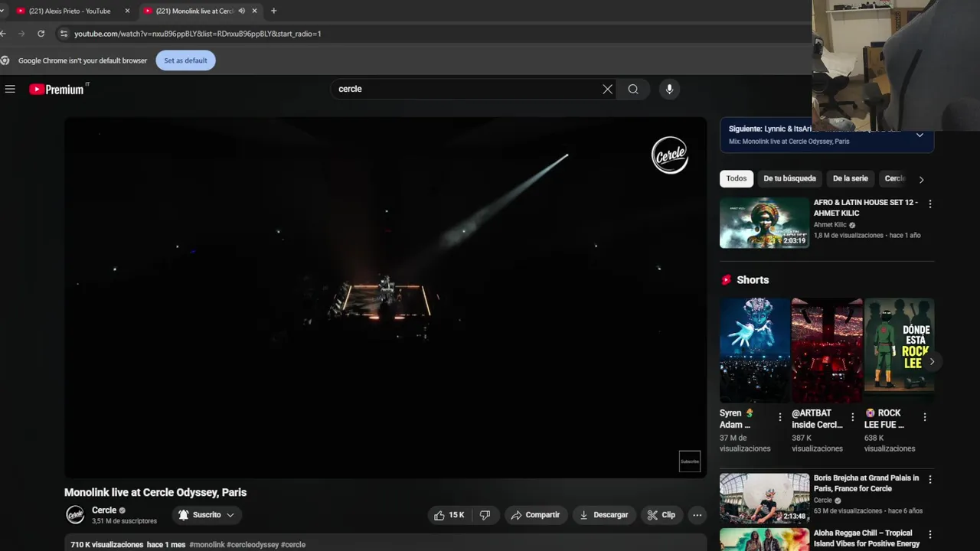Open options for Aloha Reggae Chill video

coord(930,535)
